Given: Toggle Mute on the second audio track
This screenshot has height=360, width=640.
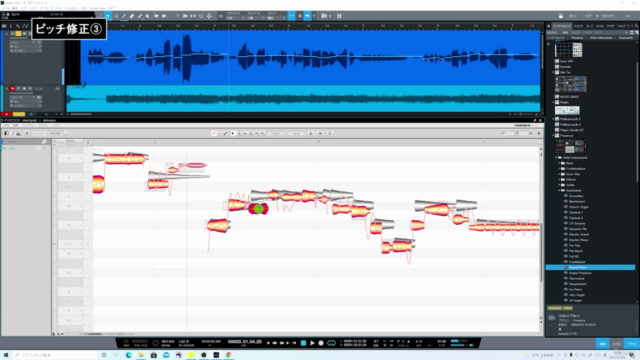Looking at the screenshot, I should click(12, 89).
